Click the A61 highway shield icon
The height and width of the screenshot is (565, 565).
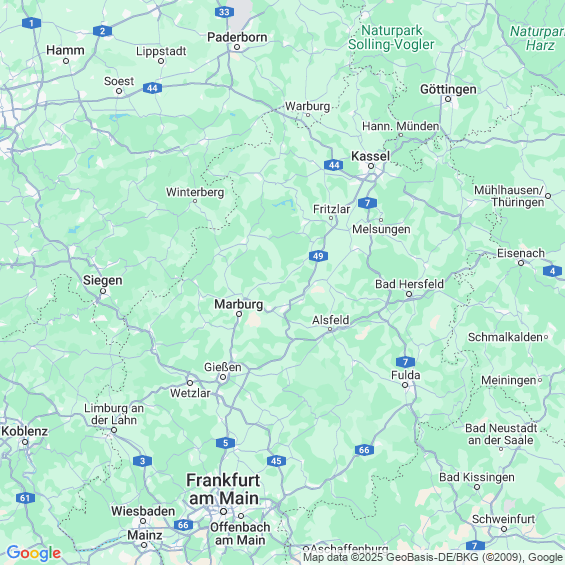(x=25, y=498)
